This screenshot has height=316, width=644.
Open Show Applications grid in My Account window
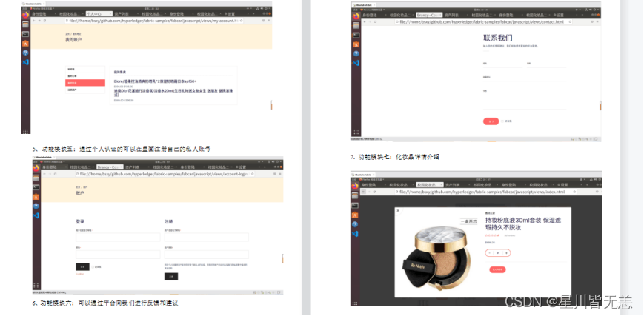tap(25, 130)
